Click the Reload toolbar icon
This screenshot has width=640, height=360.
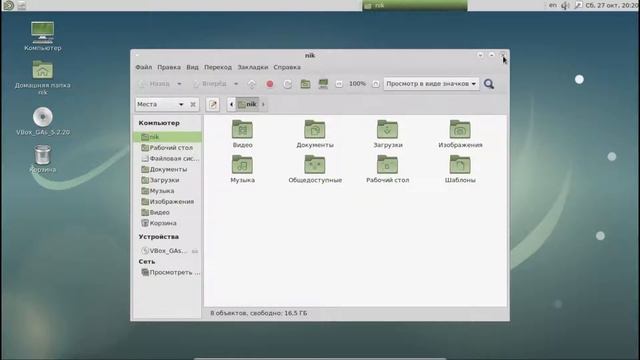pyautogui.click(x=287, y=84)
